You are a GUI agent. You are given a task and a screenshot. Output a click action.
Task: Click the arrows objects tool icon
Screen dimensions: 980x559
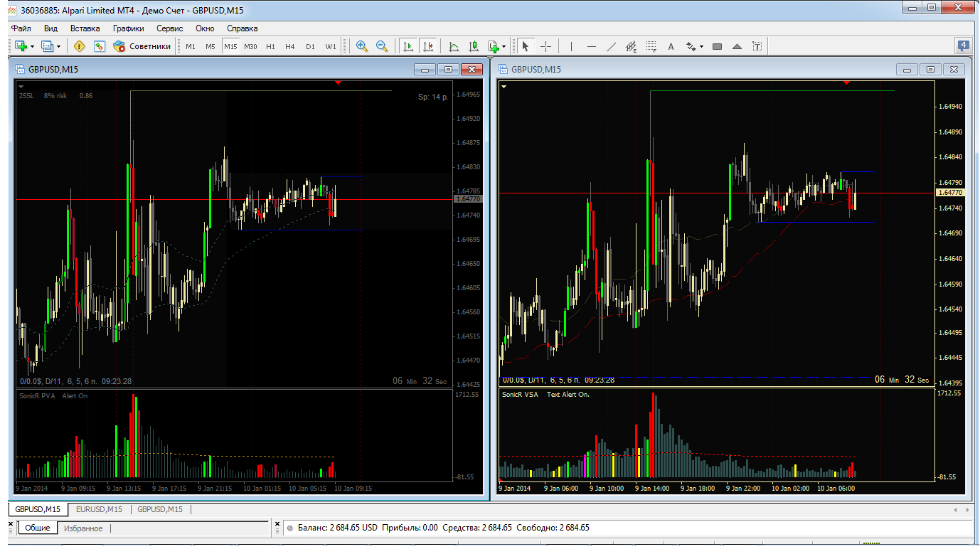click(691, 46)
